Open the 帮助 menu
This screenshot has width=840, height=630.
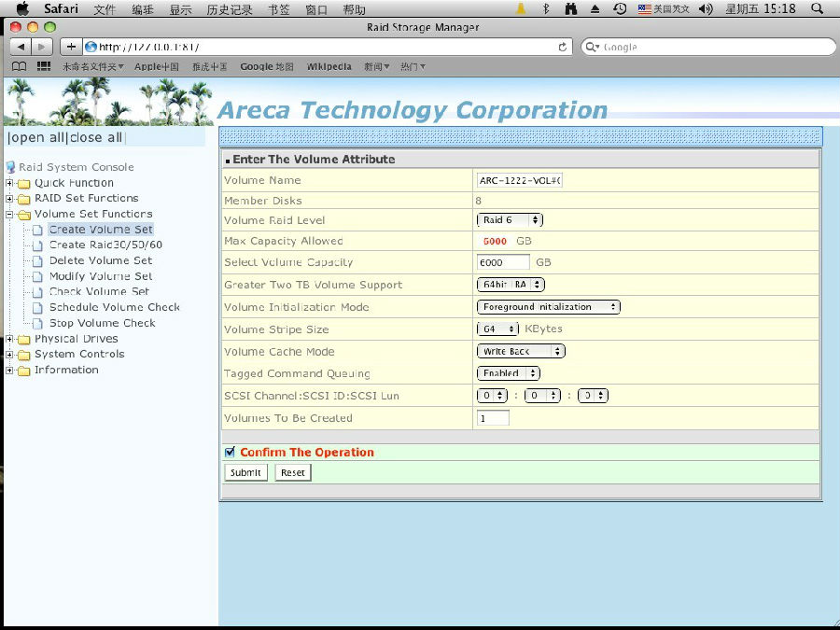point(354,9)
